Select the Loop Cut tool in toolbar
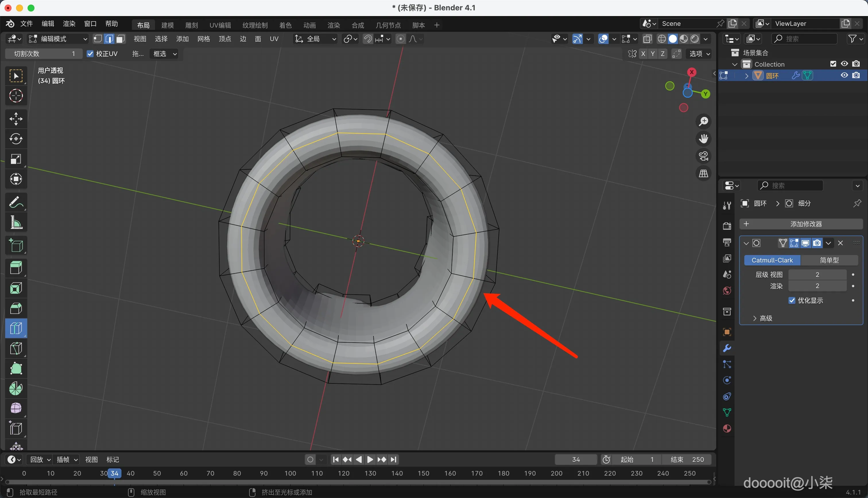 pos(16,328)
